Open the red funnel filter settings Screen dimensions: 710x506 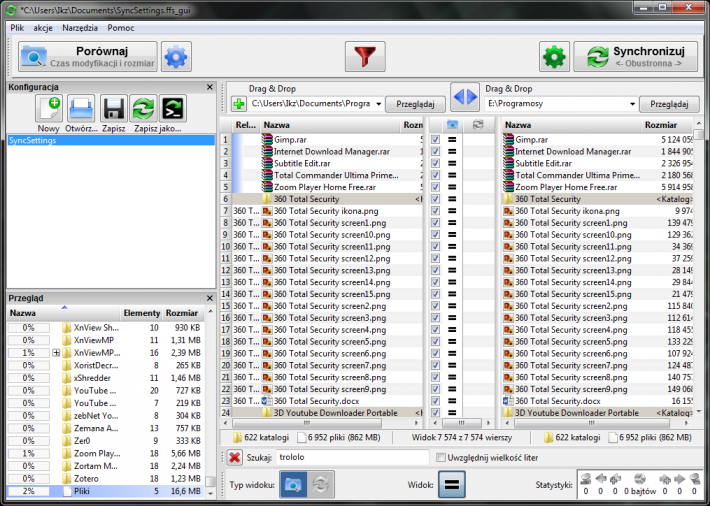(x=365, y=57)
